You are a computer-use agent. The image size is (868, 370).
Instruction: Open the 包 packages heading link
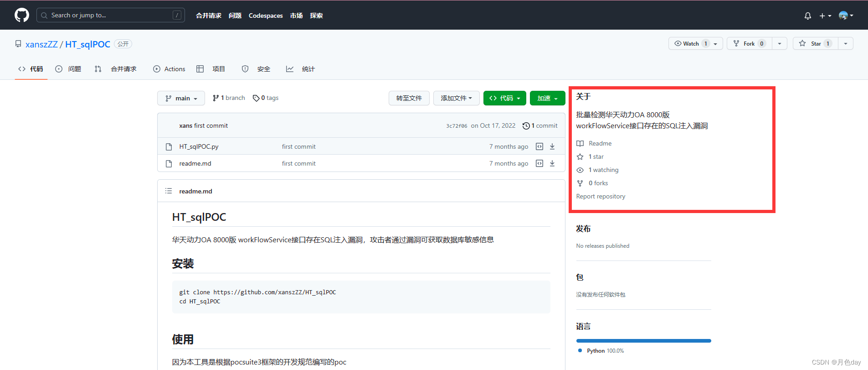coord(580,277)
